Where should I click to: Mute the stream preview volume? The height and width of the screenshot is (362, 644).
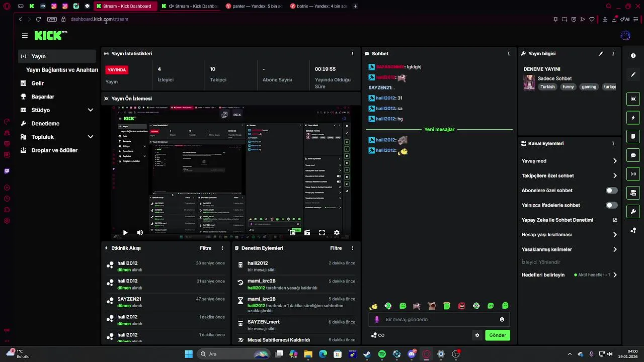click(140, 233)
